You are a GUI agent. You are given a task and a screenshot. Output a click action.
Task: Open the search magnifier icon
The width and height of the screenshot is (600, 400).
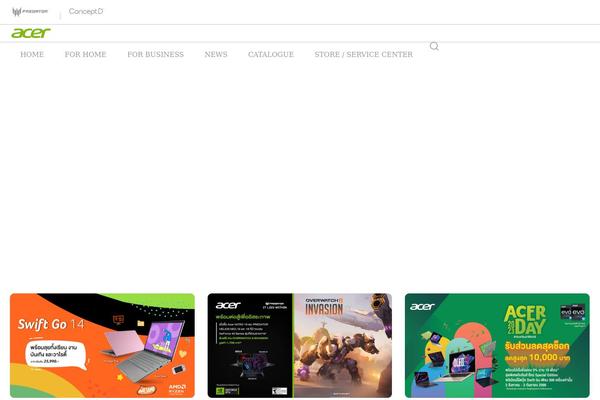(434, 46)
